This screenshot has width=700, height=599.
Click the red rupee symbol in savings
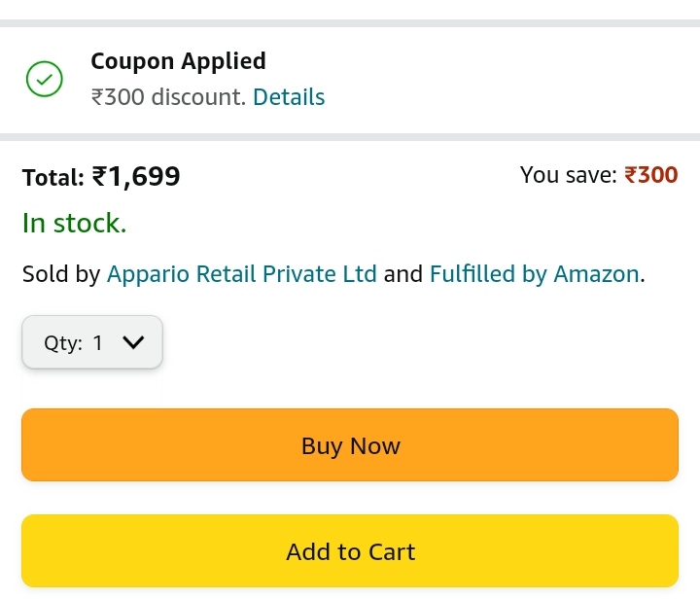pos(630,174)
